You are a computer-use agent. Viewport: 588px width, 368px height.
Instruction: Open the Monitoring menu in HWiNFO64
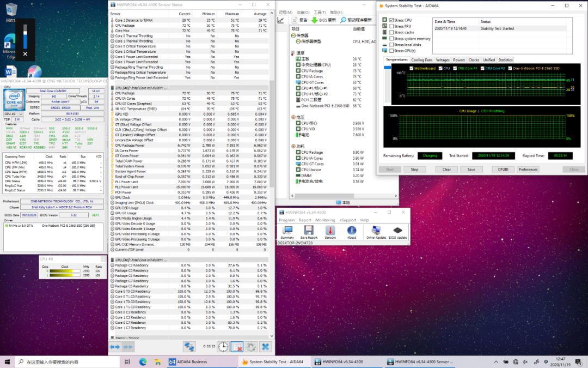point(325,220)
